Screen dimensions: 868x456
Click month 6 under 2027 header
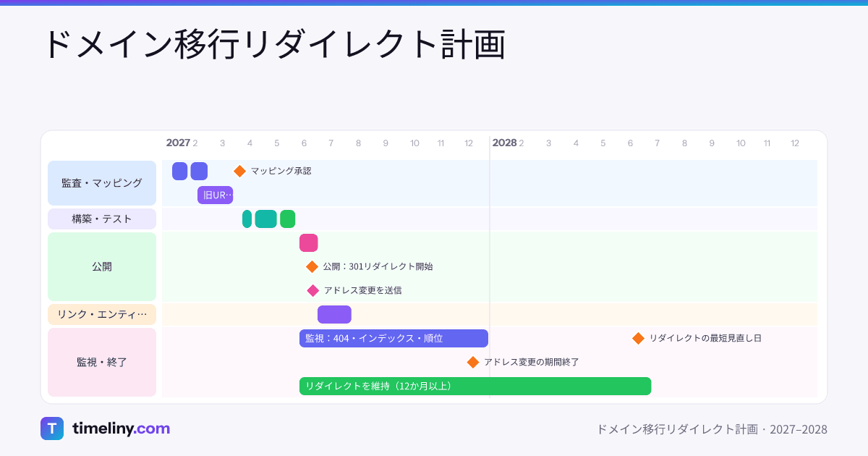[304, 143]
